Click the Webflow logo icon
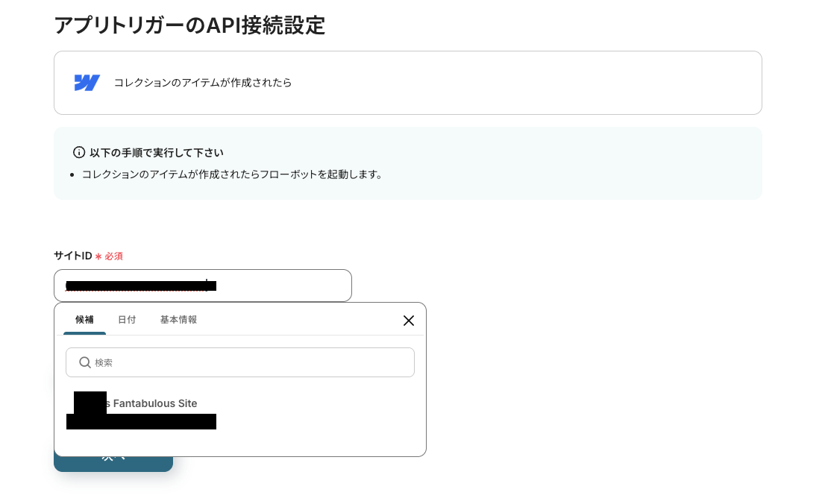Viewport: 828px width, 504px height. coord(87,83)
